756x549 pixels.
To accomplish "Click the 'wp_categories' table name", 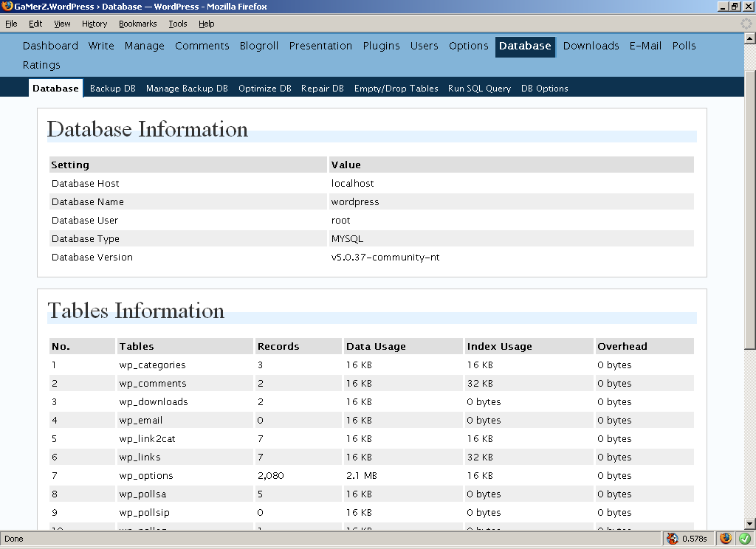I will coord(152,365).
